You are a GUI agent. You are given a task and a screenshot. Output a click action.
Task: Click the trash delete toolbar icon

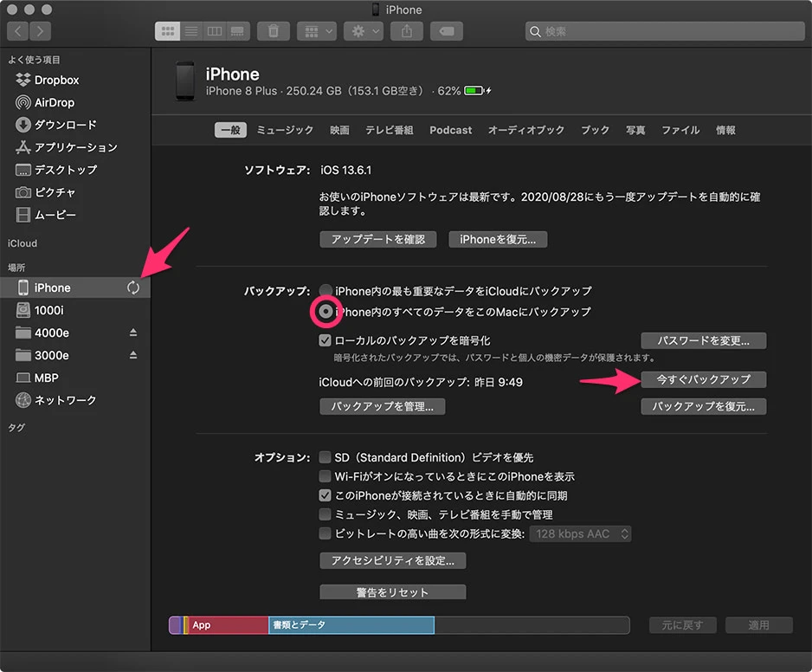pos(274,31)
